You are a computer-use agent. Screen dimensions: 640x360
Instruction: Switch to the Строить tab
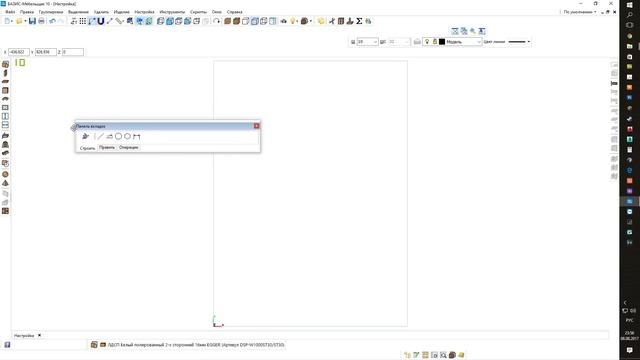coord(87,148)
